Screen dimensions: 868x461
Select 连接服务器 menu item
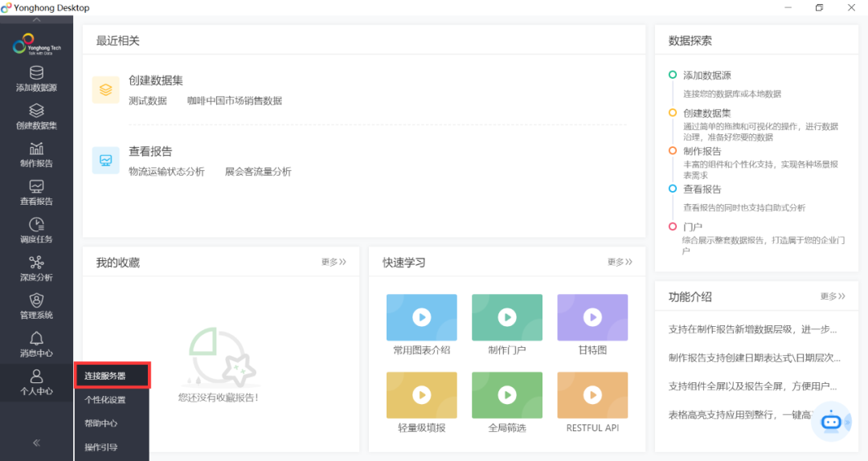click(113, 376)
